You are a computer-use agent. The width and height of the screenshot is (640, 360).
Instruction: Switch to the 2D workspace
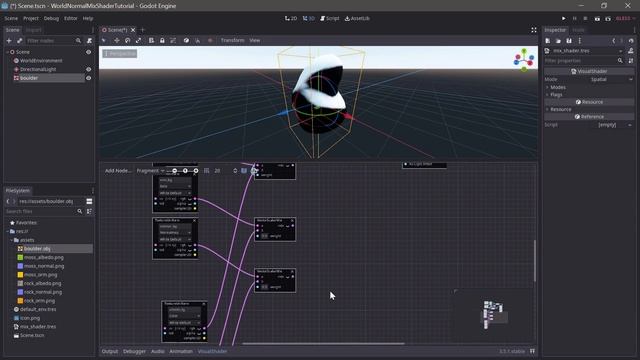(291, 18)
